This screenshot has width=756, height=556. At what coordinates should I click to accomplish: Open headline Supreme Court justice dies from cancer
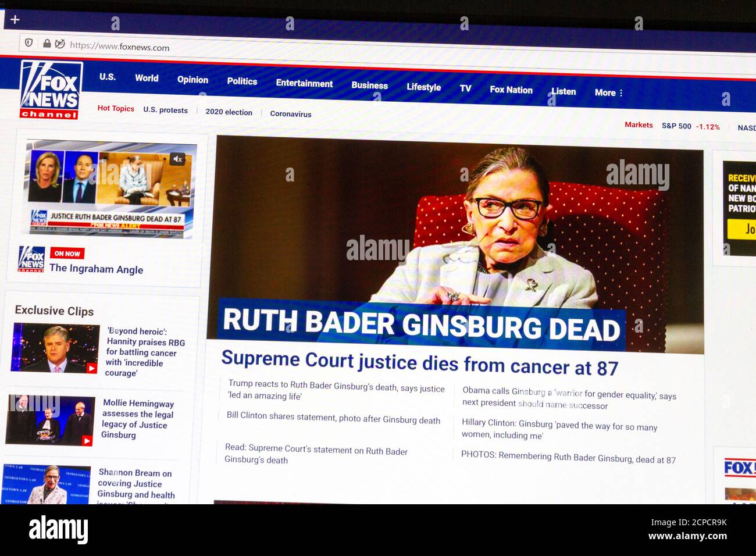419,363
